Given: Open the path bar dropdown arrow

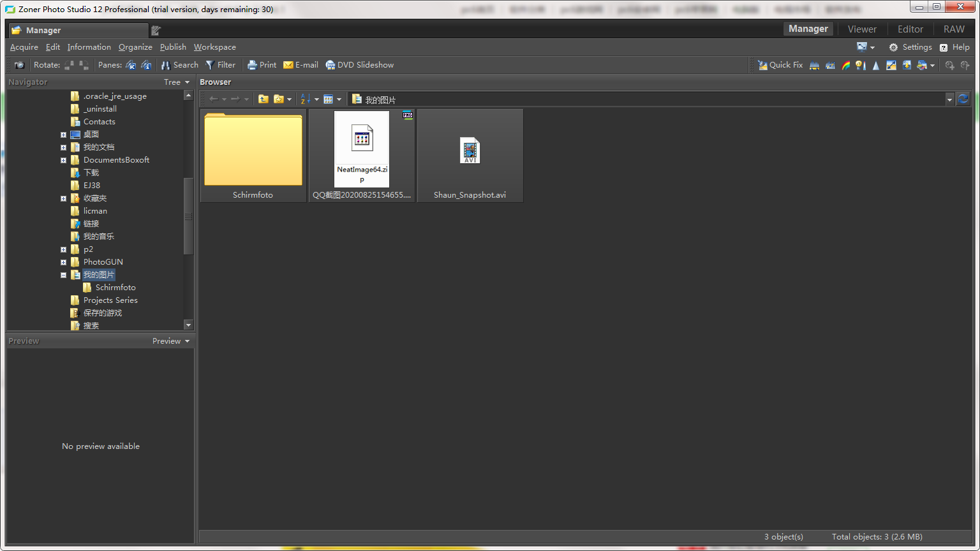Looking at the screenshot, I should [949, 99].
